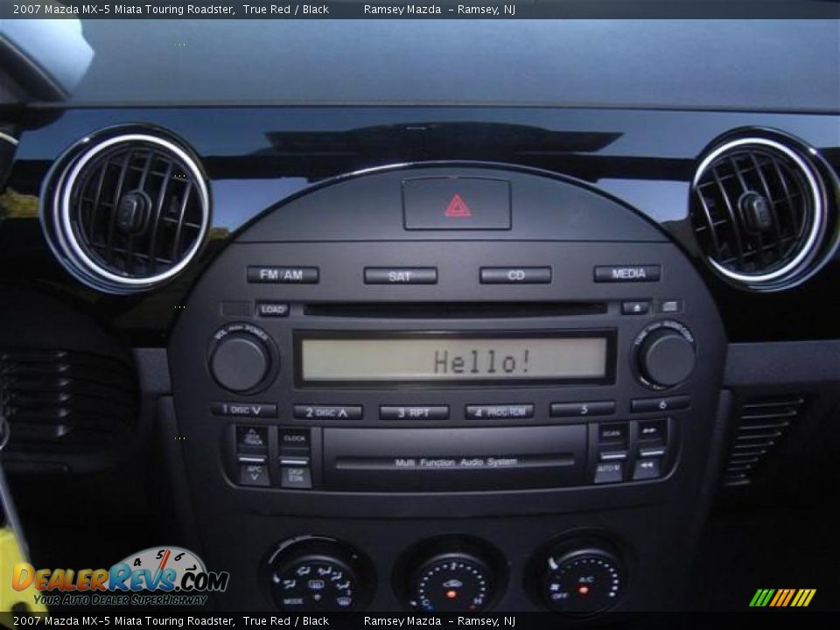Choose the CD source button
The height and width of the screenshot is (630, 840).
coord(515,276)
